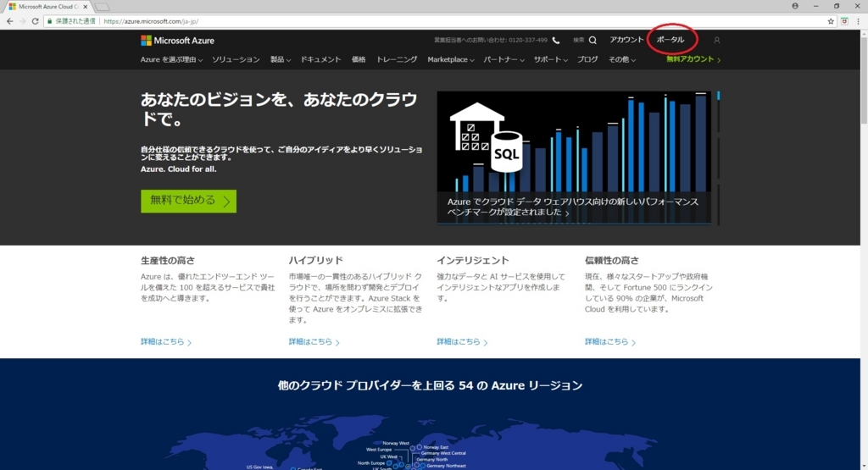Click the '生産性の高さ' heading
Viewport: 868px width, 470px height.
pyautogui.click(x=167, y=261)
